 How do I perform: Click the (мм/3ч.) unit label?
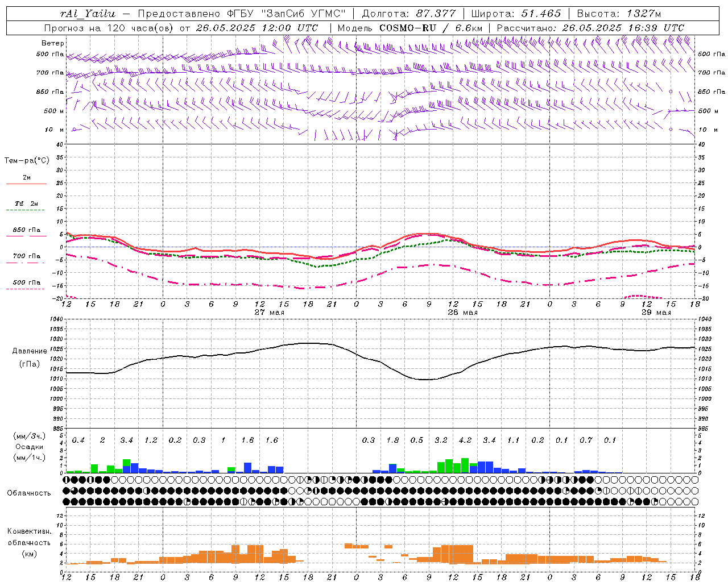pos(29,436)
